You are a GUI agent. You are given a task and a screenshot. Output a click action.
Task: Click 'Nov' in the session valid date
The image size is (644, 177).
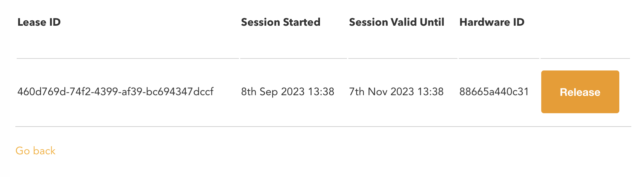377,92
